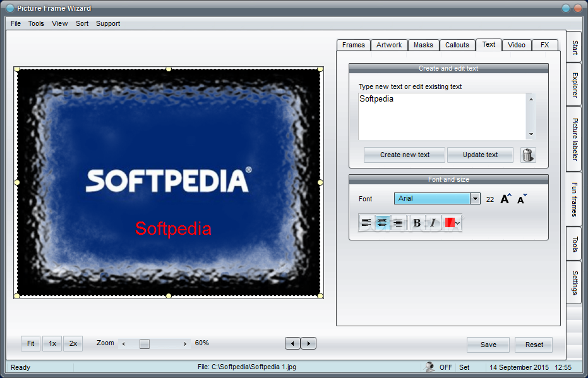The width and height of the screenshot is (588, 378).
Task: Click the font size value 22
Action: tap(489, 199)
